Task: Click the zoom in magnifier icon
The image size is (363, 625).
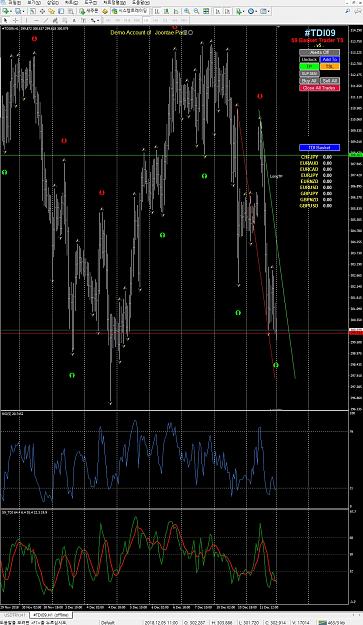Action: coord(186,11)
